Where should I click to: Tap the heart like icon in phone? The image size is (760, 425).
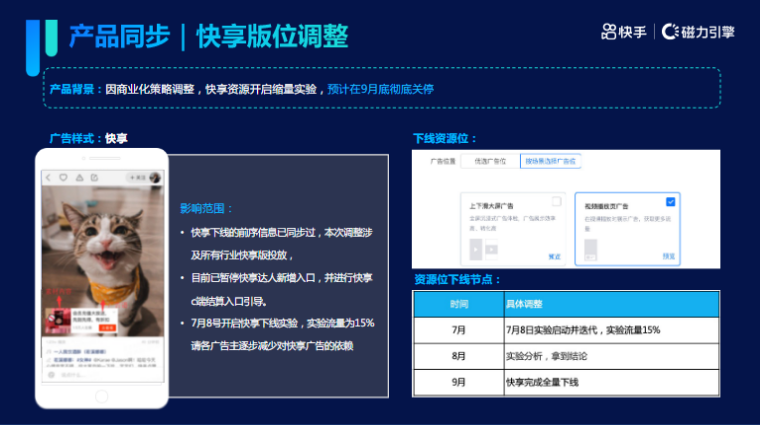(x=62, y=177)
